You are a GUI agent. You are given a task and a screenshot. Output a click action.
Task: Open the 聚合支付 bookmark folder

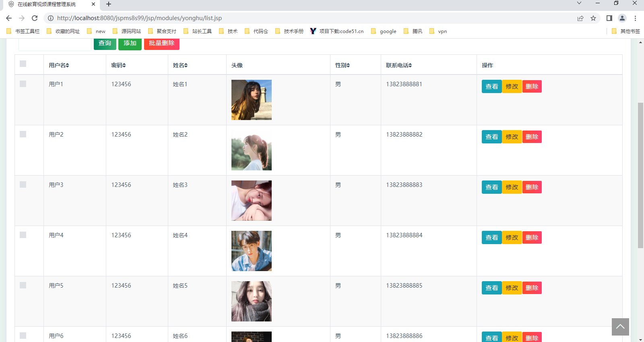point(162,31)
